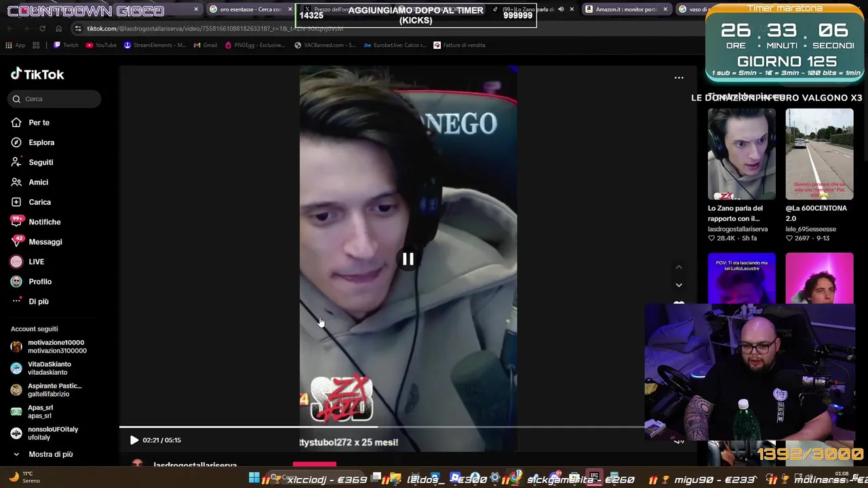Image resolution: width=868 pixels, height=488 pixels.
Task: Click the Amici people icon
Action: pos(16,182)
